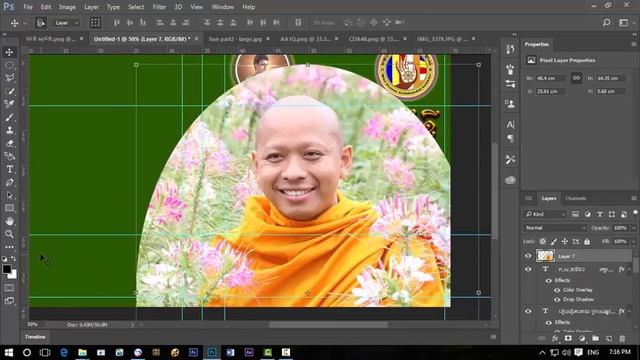This screenshot has width=640, height=360.
Task: Open the File menu
Action: 28,7
